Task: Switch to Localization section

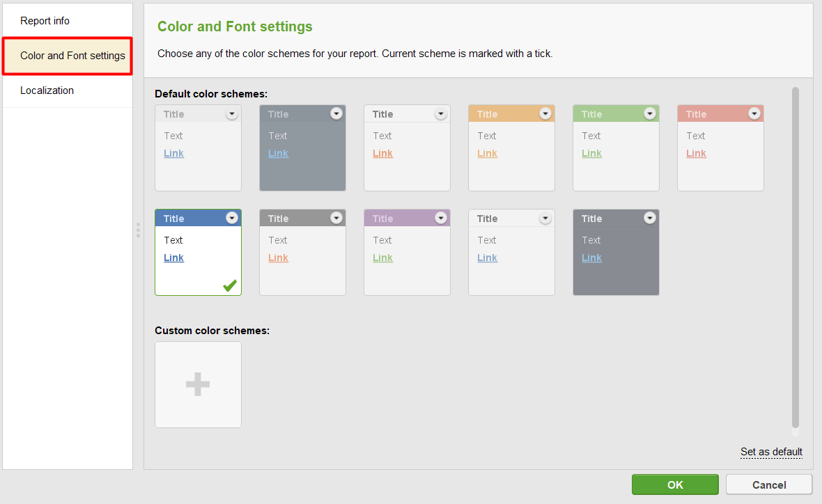Action: (x=47, y=90)
